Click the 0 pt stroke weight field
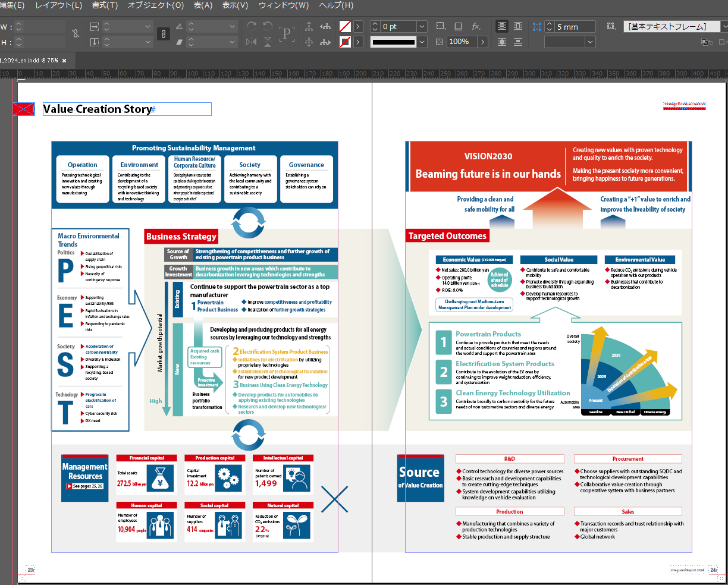The width and height of the screenshot is (728, 585). 398,27
